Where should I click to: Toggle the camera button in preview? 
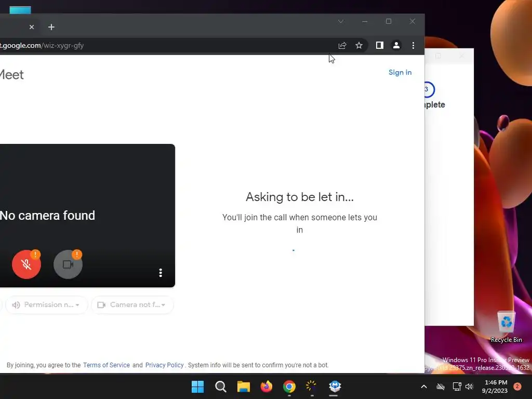68,264
